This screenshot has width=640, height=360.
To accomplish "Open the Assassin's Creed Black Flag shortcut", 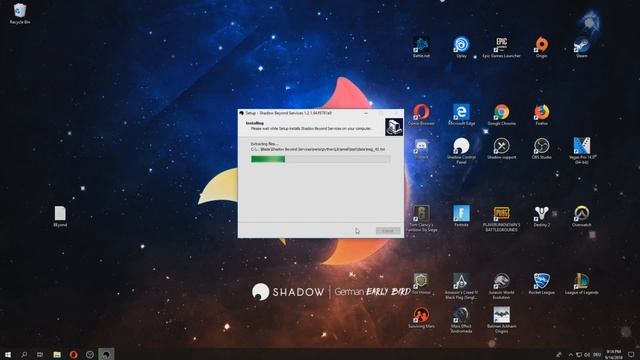I will [461, 286].
